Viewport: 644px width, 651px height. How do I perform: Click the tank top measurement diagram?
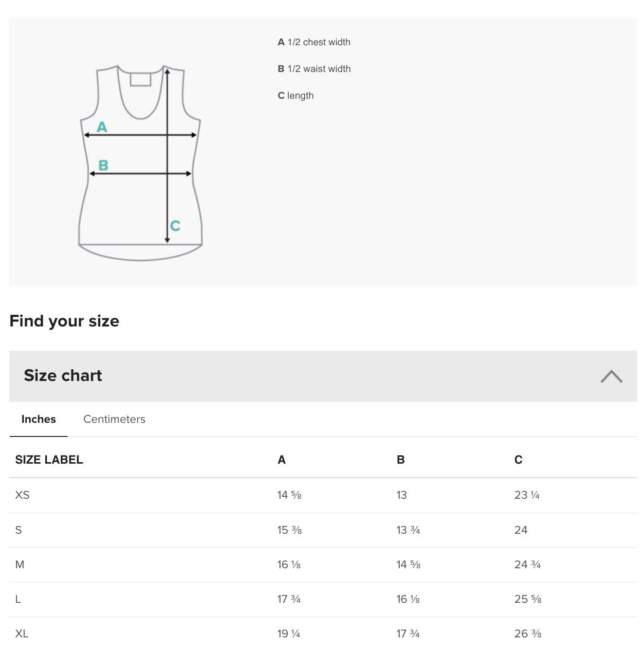(140, 161)
